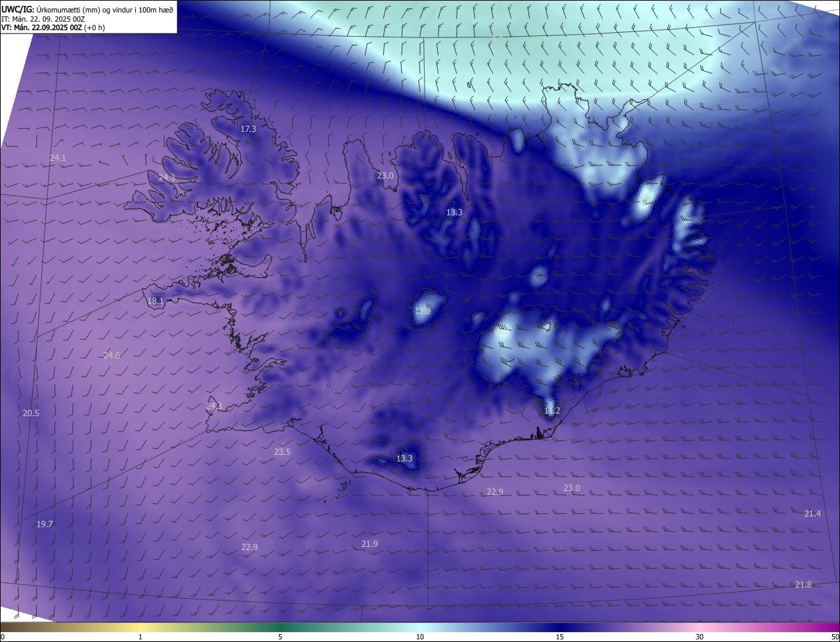Click the 'VT: Mán. 22.09.2025 00Z (+0 h)' line
Image resolution: width=840 pixels, height=642 pixels.
[53, 28]
